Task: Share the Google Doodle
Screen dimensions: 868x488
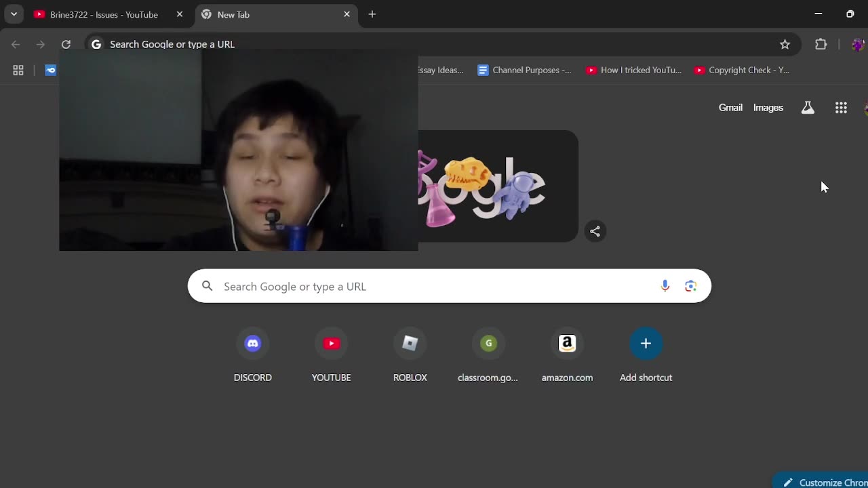Action: 595,231
